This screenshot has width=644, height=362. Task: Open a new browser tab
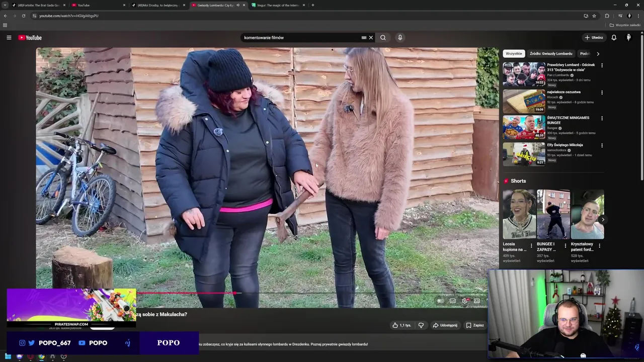pyautogui.click(x=313, y=5)
